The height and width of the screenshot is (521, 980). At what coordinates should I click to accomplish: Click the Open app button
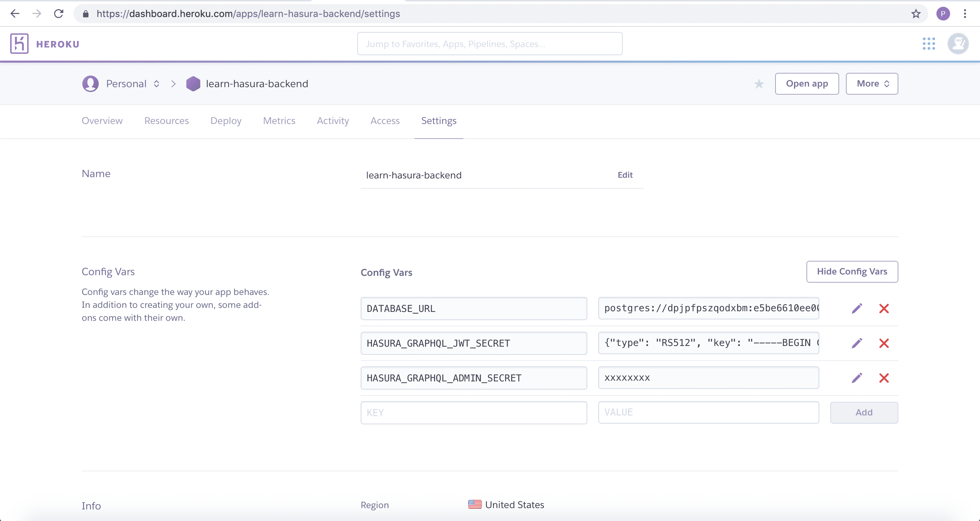click(807, 84)
